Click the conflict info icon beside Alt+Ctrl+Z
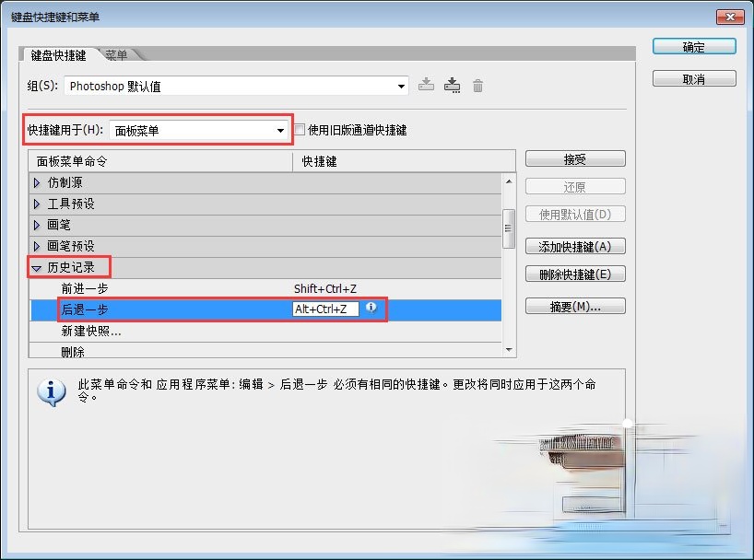This screenshot has width=754, height=560. [371, 309]
